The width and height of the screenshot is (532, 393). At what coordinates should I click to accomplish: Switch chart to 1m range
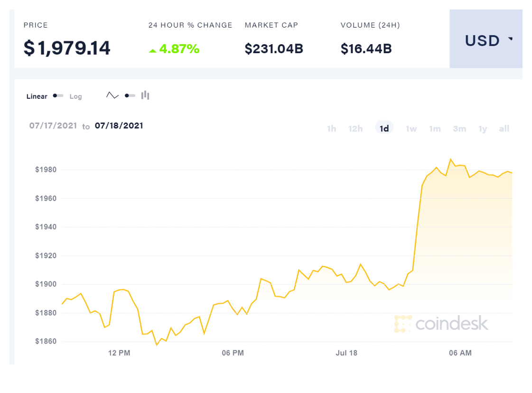point(435,129)
